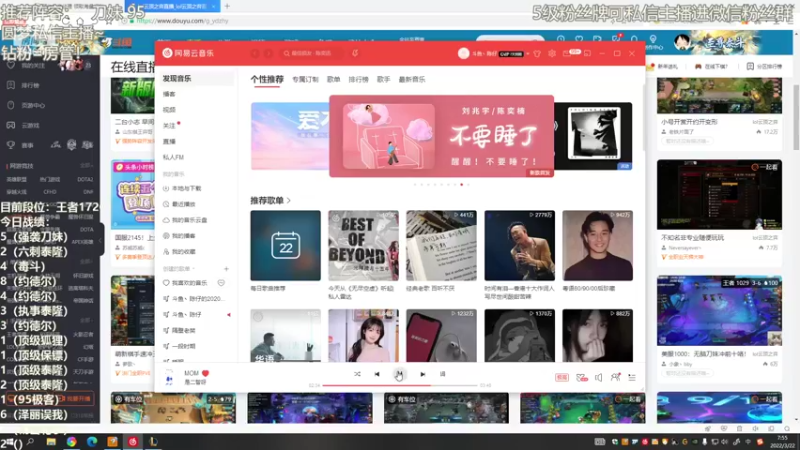Open 每日歌曲推荐 calendar card
Screen dimensions: 800x450
pos(285,245)
